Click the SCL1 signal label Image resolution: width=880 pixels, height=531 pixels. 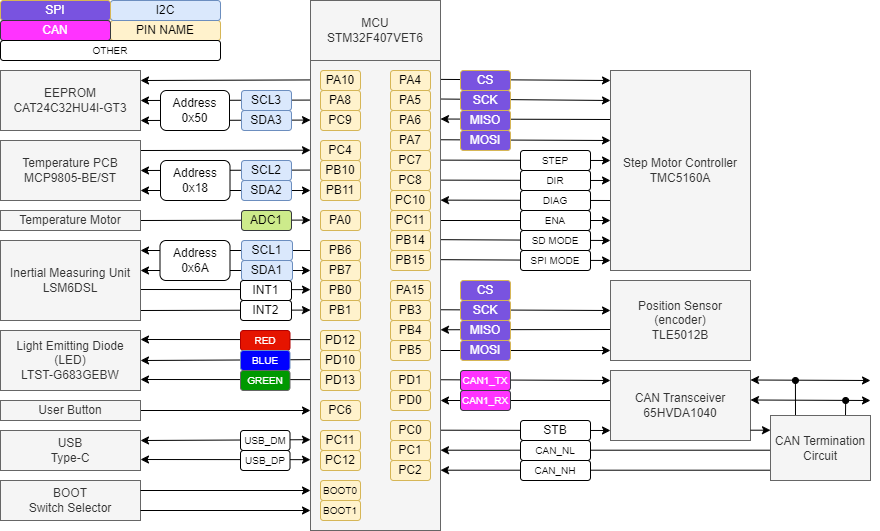(267, 250)
